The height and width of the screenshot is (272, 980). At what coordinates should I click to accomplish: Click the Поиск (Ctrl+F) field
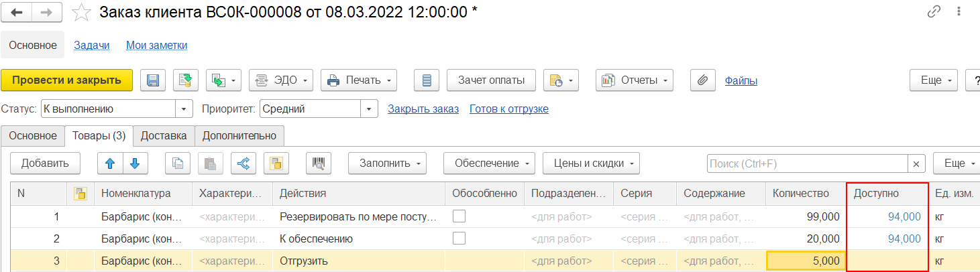tap(808, 163)
